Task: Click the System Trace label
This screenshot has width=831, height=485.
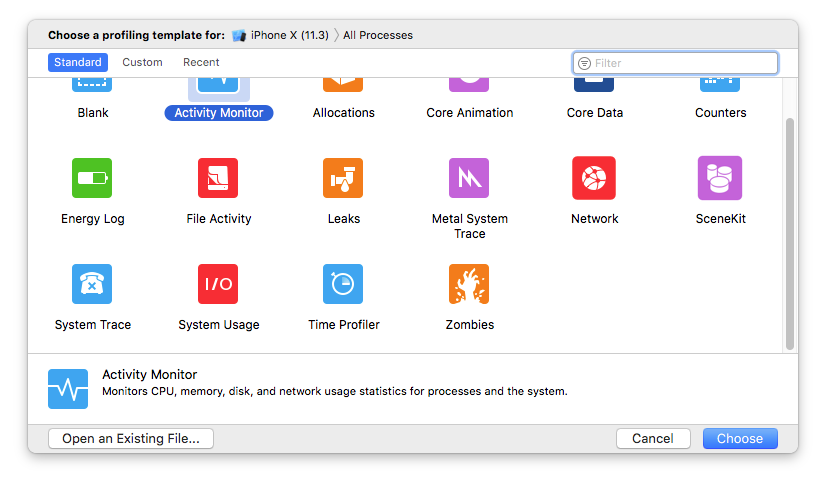Action: pyautogui.click(x=93, y=324)
